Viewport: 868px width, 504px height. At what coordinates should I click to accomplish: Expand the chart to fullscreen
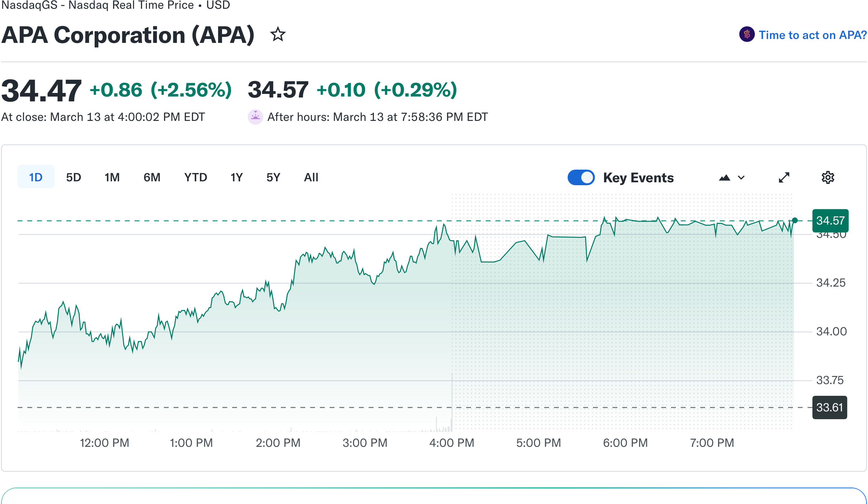click(784, 177)
